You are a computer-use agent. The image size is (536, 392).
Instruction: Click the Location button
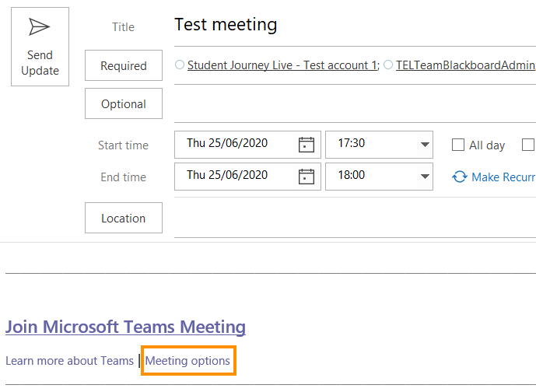pos(124,219)
